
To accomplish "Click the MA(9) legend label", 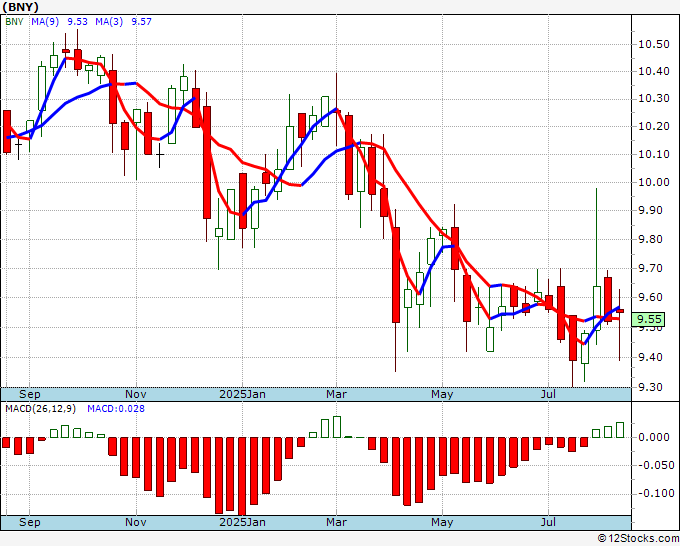I will (45, 22).
